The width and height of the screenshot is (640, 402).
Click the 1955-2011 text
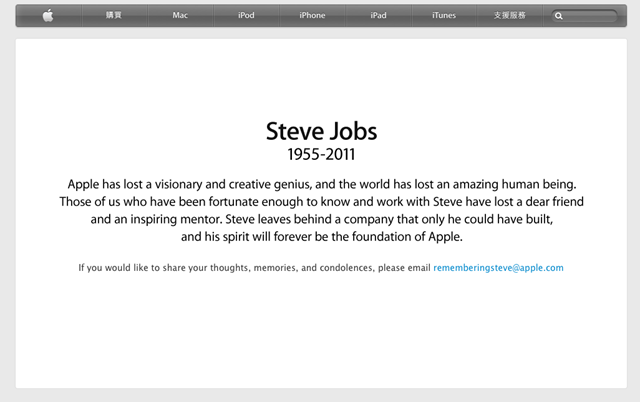[x=321, y=154]
